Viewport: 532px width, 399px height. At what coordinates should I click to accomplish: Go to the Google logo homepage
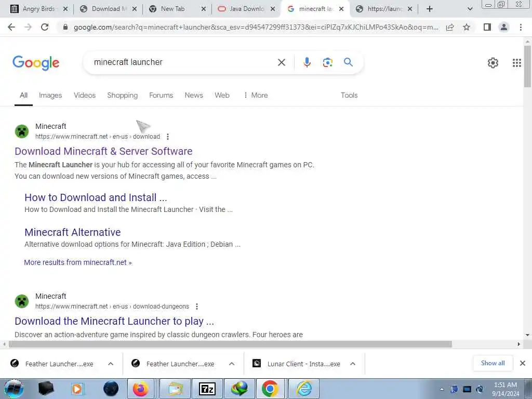coord(36,63)
